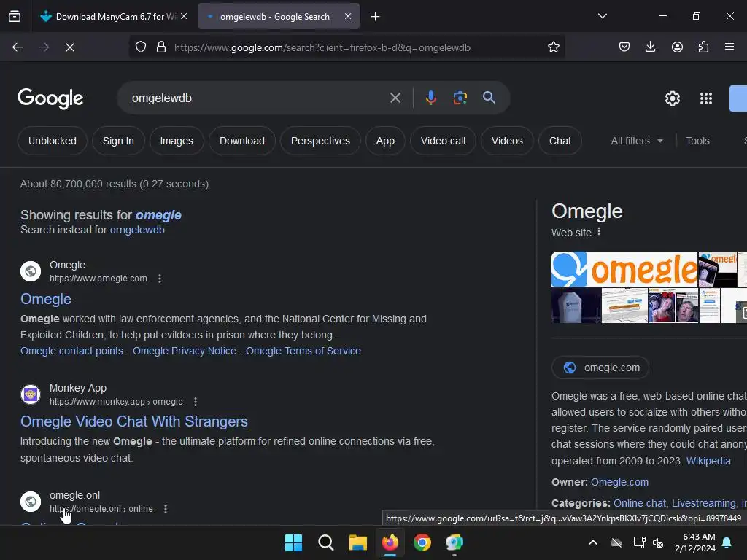Launch File Explorer from taskbar
Image resolution: width=747 pixels, height=560 pixels.
(x=357, y=542)
